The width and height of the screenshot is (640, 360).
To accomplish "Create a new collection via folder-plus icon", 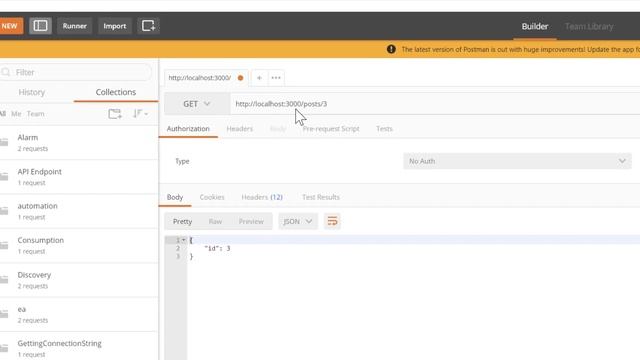I will tap(115, 114).
